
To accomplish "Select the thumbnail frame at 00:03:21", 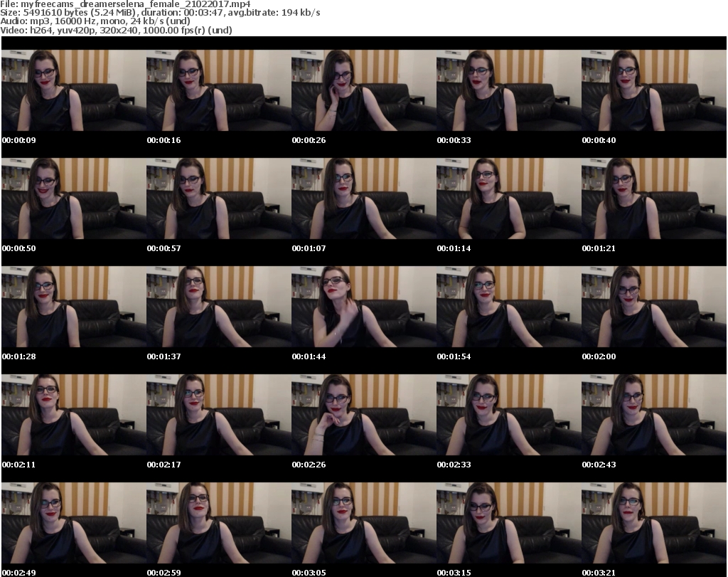I will [x=654, y=523].
